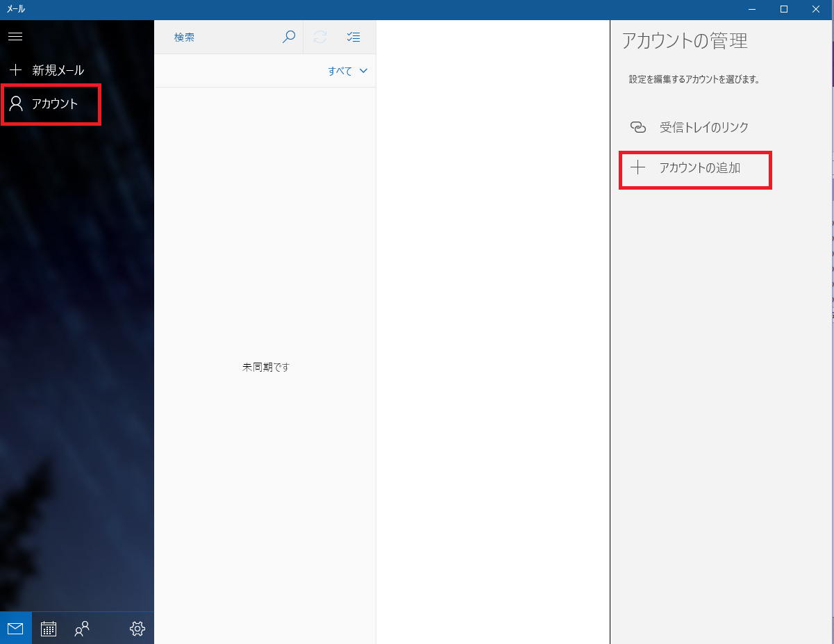Compose a new mail with 新規メール

coord(47,70)
